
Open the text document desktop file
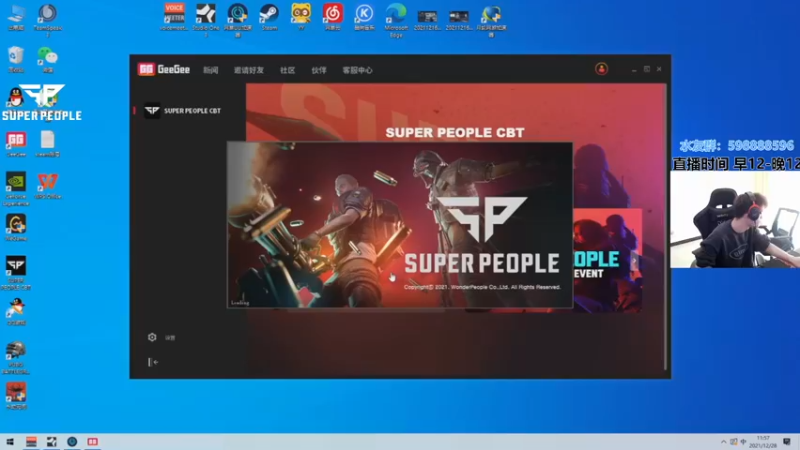pos(47,144)
